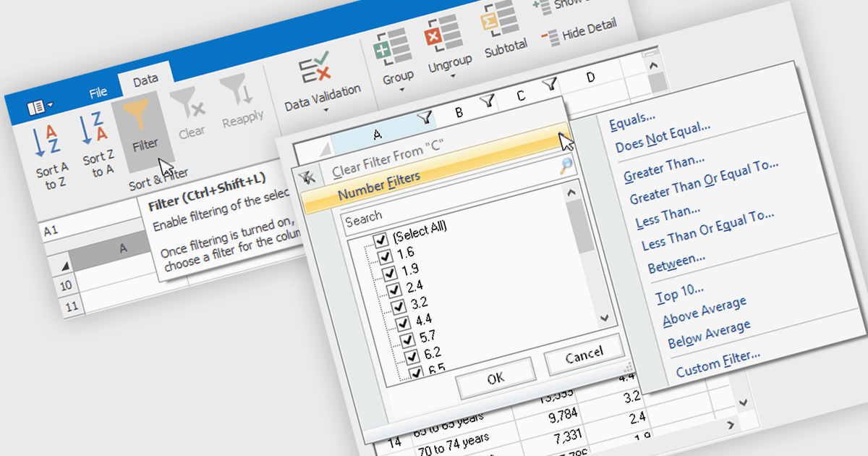This screenshot has height=456, width=868.
Task: Select row 10 header
Action: pos(66,286)
